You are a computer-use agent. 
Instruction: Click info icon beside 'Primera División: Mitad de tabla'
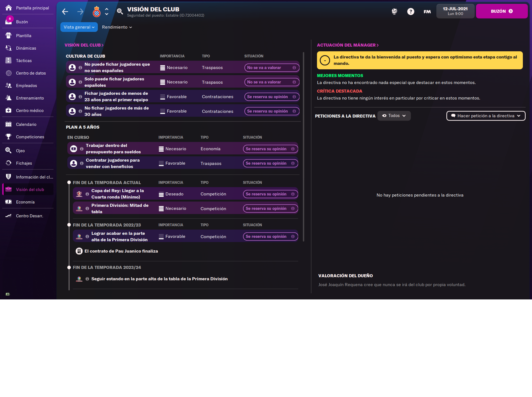[x=87, y=208]
